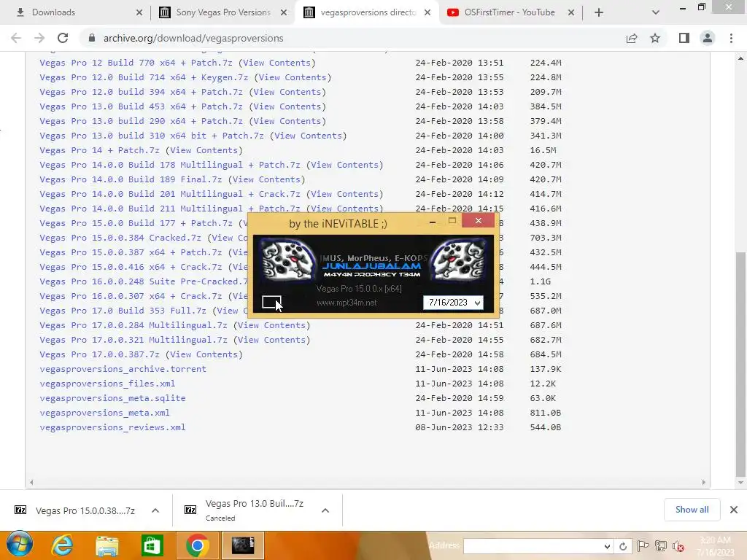Launch Internet Explorer from taskbar

63,545
